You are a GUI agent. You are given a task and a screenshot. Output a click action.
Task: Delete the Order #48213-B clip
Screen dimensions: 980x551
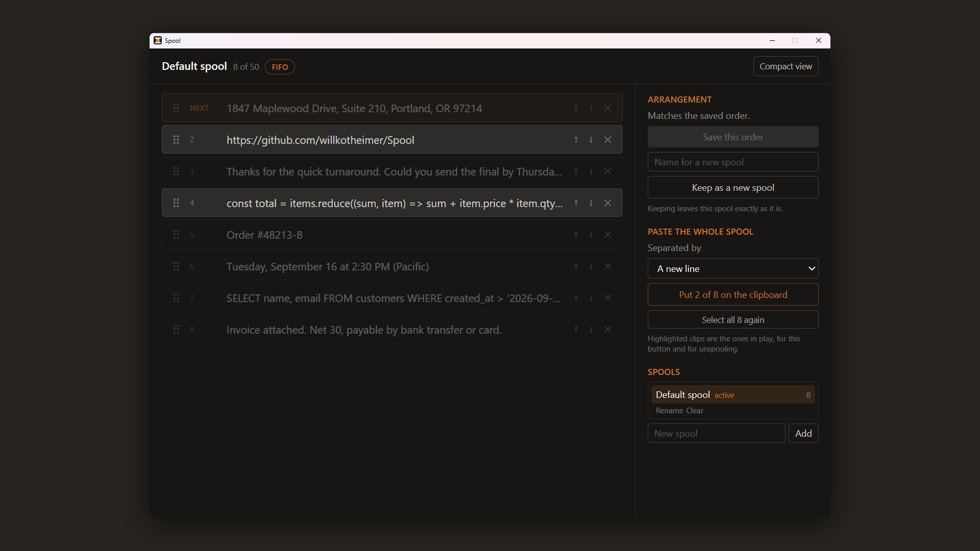coord(608,235)
